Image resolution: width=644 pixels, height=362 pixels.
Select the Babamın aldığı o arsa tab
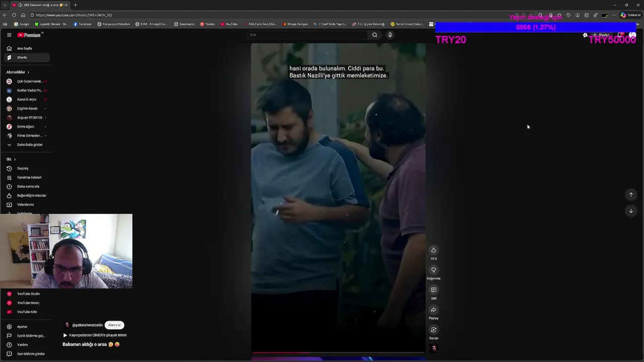pos(40,5)
